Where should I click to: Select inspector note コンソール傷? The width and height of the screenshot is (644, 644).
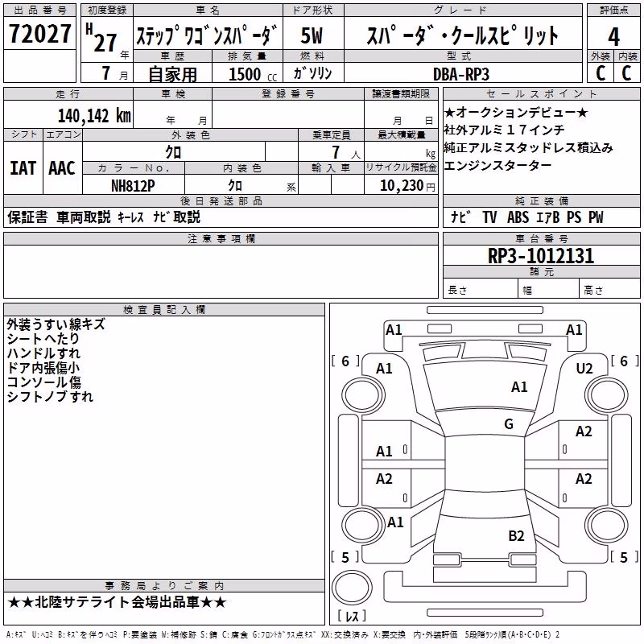[x=44, y=382]
